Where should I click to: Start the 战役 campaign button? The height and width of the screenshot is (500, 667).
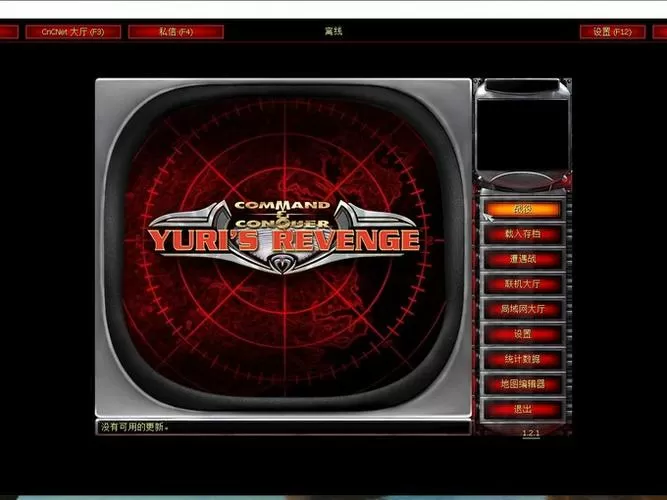coord(523,209)
